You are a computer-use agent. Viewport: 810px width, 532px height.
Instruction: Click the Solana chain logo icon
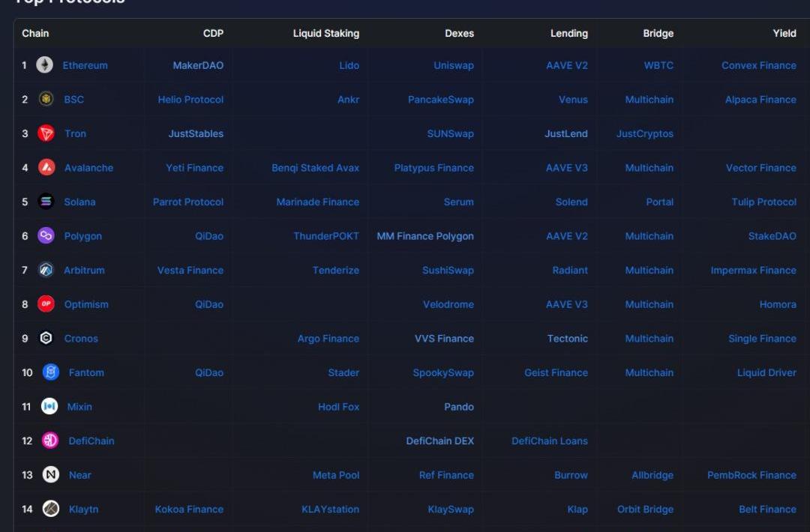point(46,202)
